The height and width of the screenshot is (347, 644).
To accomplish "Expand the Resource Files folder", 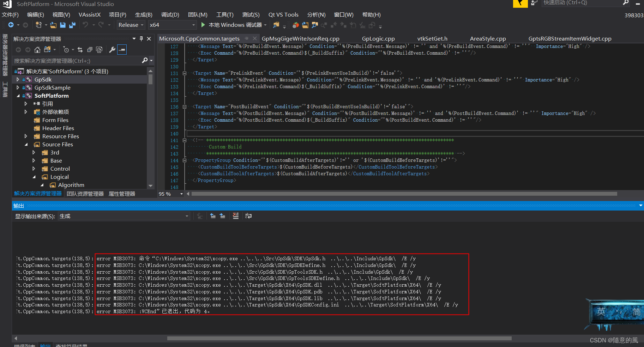I will coord(26,136).
